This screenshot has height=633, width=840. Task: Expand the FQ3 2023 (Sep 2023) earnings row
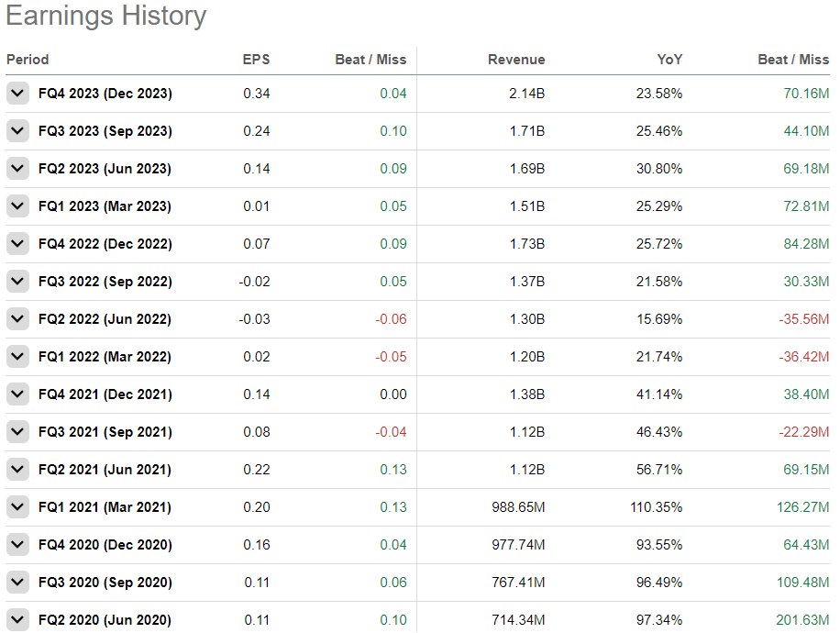click(17, 130)
